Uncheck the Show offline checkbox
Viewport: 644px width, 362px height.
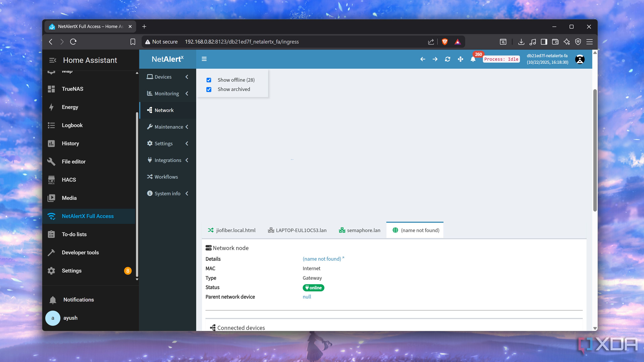point(209,80)
